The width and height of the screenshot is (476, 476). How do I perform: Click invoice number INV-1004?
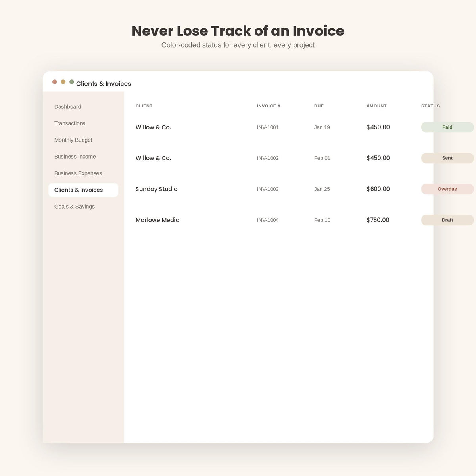click(x=268, y=220)
